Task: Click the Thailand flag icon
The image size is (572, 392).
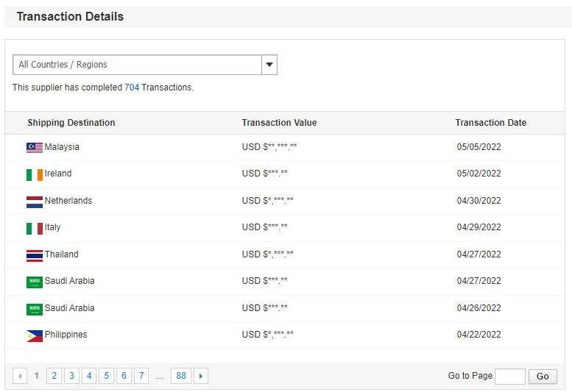Action: click(35, 255)
